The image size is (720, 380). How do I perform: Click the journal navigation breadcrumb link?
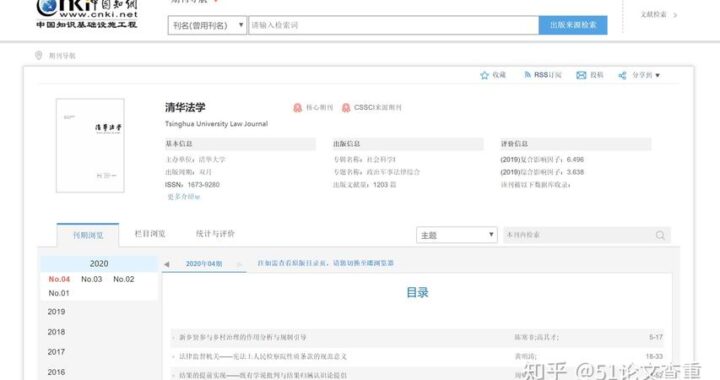pos(62,56)
